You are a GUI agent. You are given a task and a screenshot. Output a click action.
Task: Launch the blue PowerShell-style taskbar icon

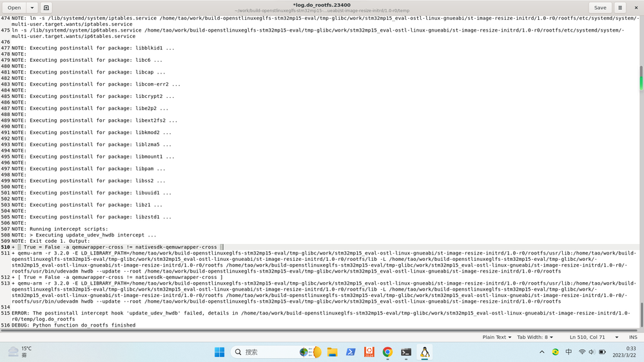[350, 352]
